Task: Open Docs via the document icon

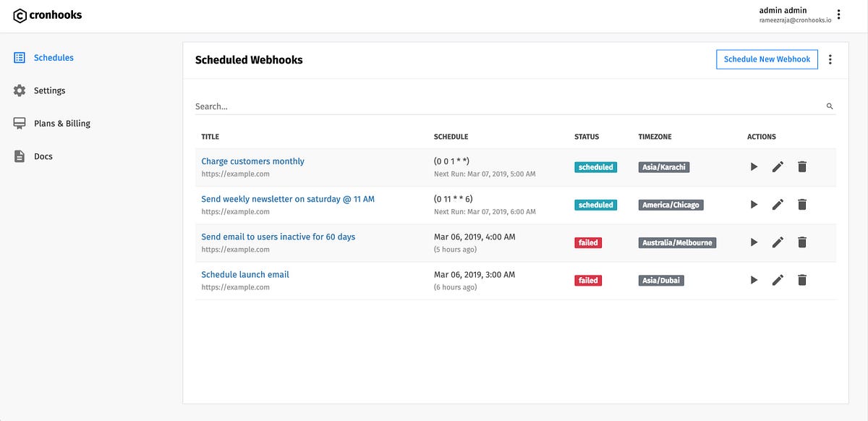Action: click(20, 156)
